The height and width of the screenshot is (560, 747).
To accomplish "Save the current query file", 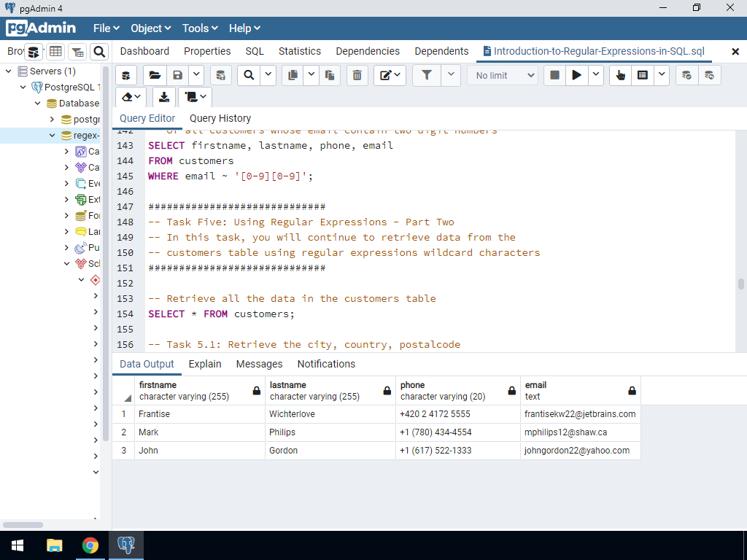I will pyautogui.click(x=177, y=75).
